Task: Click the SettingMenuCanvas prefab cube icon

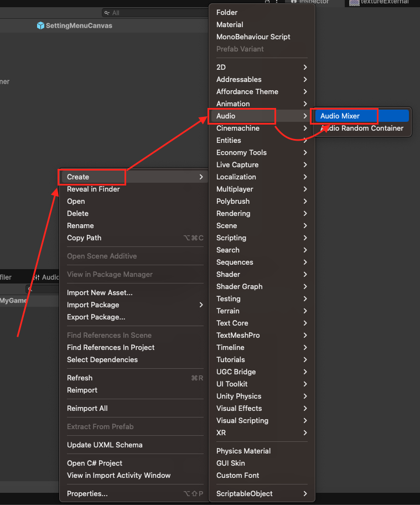Action: coord(40,25)
